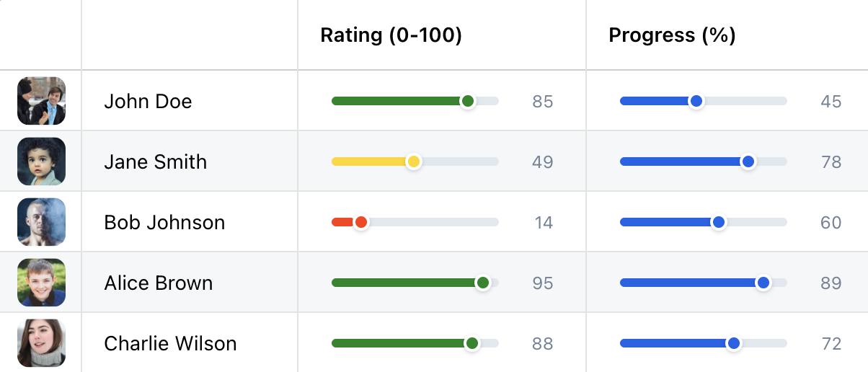Click the Progress (%) column header

tap(672, 35)
